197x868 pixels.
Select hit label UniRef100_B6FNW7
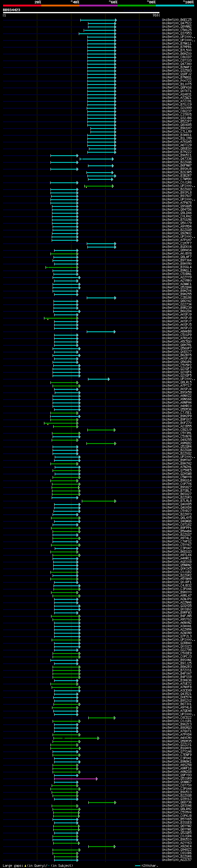pos(177,165)
